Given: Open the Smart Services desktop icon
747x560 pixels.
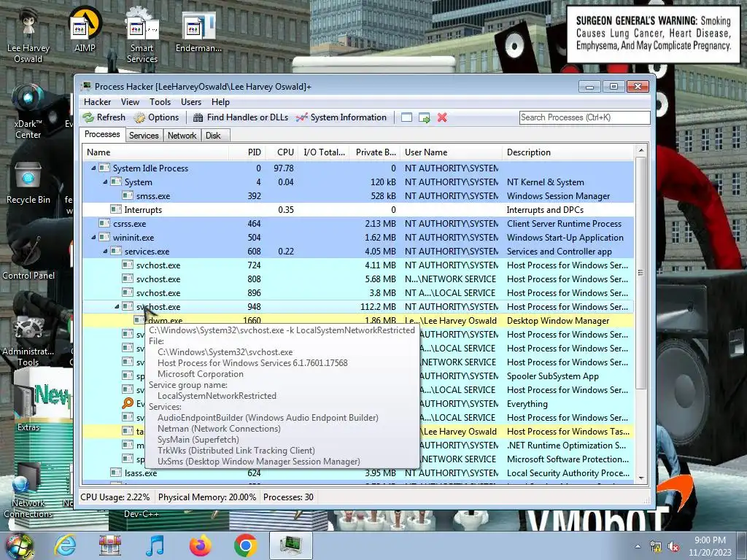Looking at the screenshot, I should 142,36.
